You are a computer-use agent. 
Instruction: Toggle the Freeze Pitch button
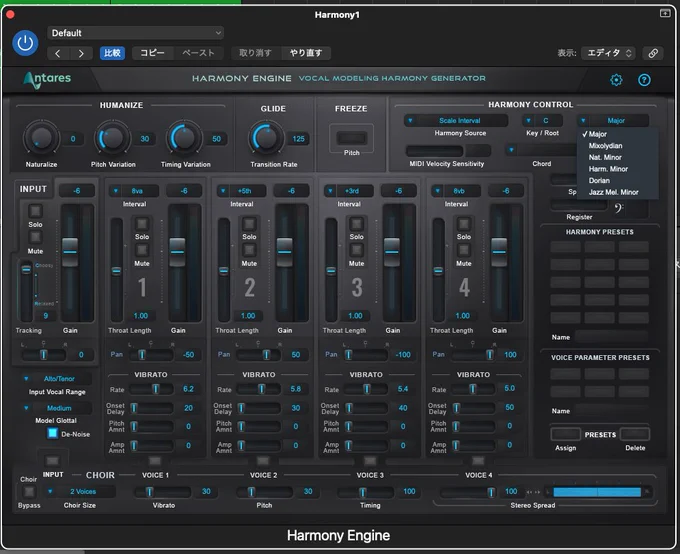[x=351, y=138]
